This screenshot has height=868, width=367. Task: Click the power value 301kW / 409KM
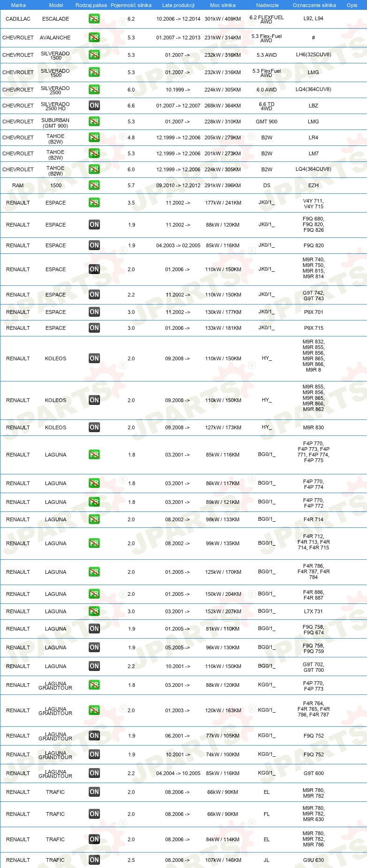click(222, 19)
